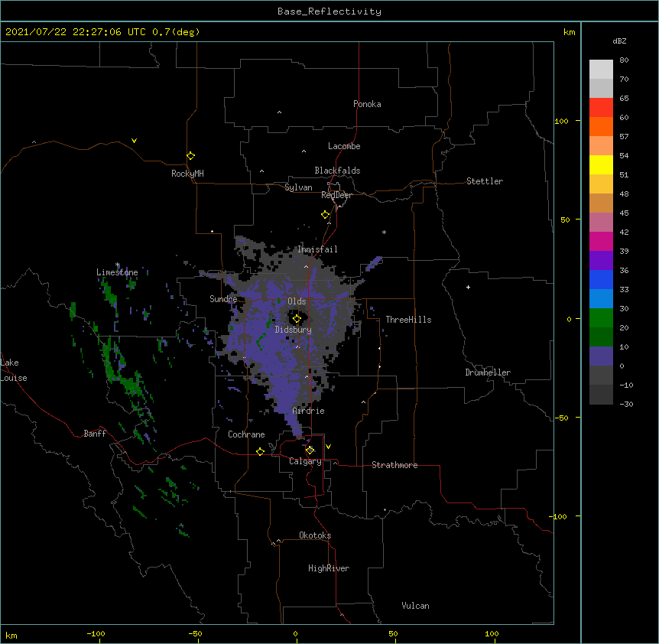Screen dimensions: 659x644
Task: Select the blue 33-36 dBZ legend swatch
Action: 601,279
